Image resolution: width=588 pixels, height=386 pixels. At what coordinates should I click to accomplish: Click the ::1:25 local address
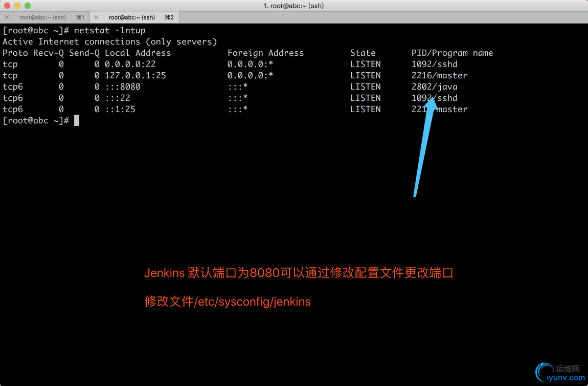120,109
